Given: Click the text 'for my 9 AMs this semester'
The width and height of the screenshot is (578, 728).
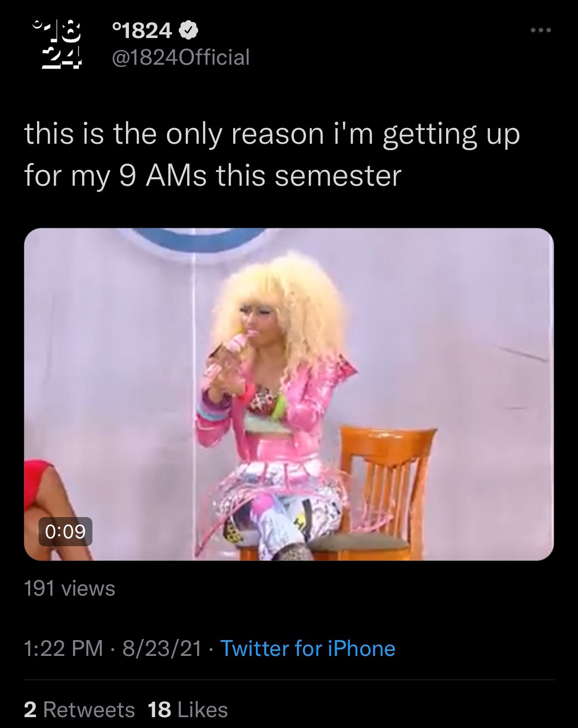Looking at the screenshot, I should tap(212, 175).
